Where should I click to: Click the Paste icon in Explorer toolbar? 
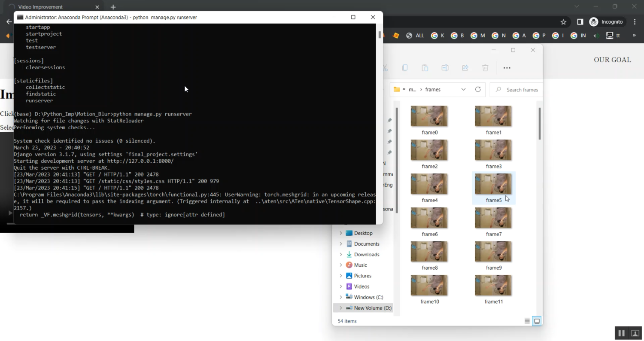[425, 68]
